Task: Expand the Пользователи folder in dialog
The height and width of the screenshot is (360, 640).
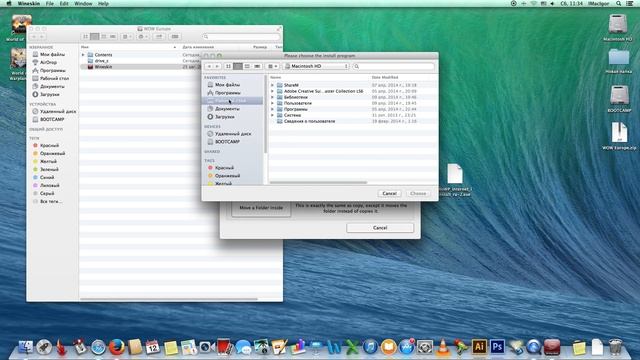Action: click(x=272, y=103)
